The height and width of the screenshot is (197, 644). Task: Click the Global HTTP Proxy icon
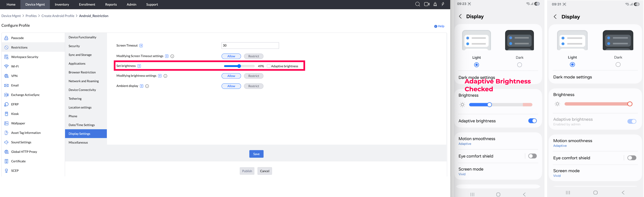click(6, 152)
